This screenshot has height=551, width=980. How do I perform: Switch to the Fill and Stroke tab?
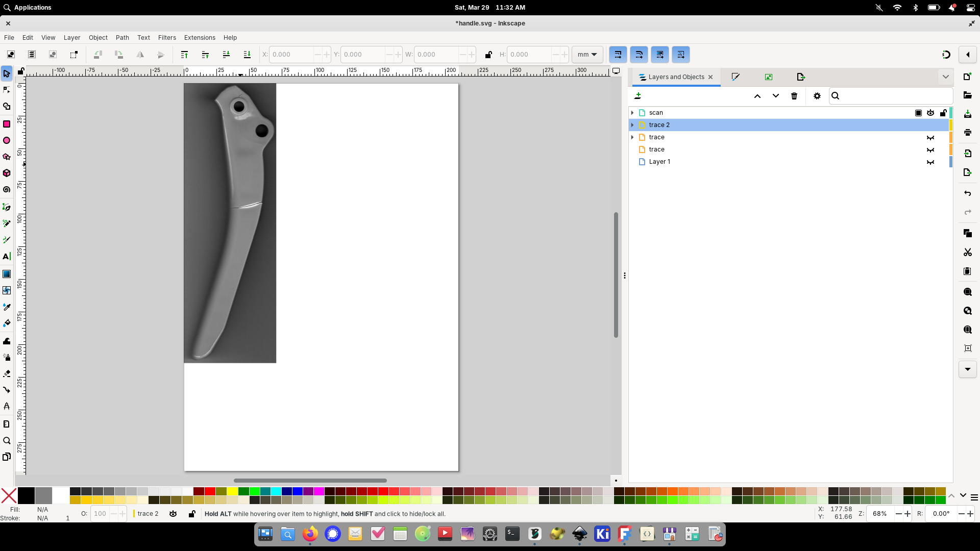pyautogui.click(x=736, y=77)
